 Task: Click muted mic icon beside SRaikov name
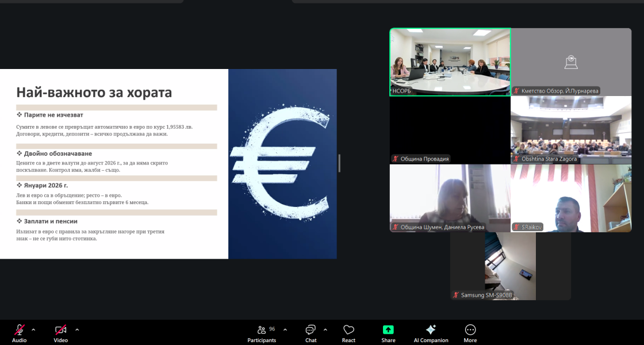tap(517, 227)
